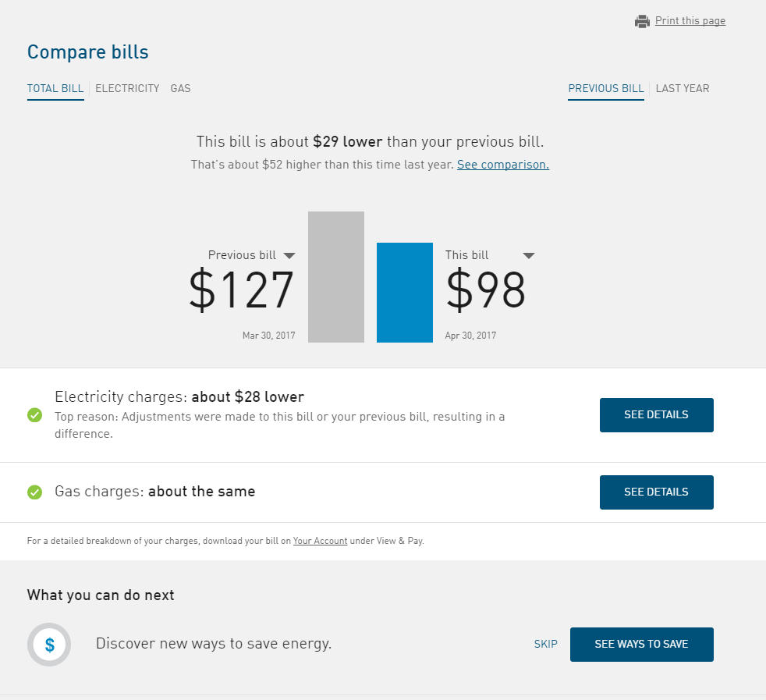Click the green check beside Electricity charges
The height and width of the screenshot is (700, 766).
pos(35,415)
